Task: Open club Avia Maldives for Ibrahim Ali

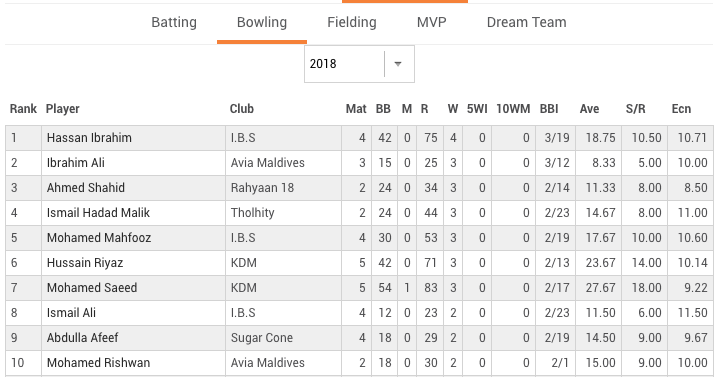Action: (x=268, y=163)
